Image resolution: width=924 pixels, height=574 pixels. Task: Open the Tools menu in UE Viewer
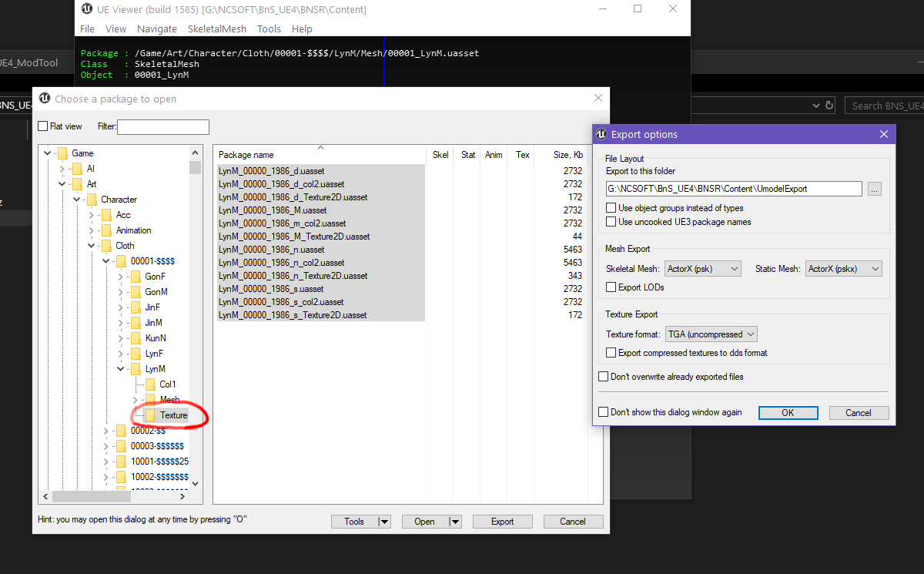point(269,29)
